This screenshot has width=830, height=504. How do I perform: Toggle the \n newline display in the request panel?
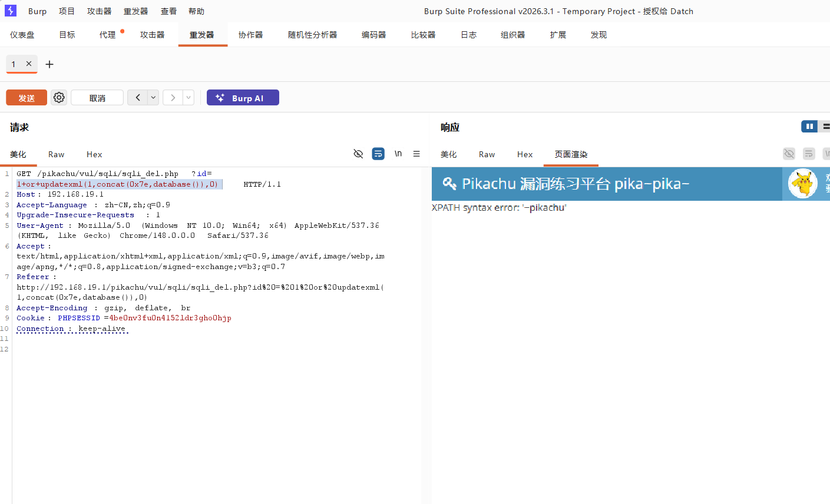398,154
